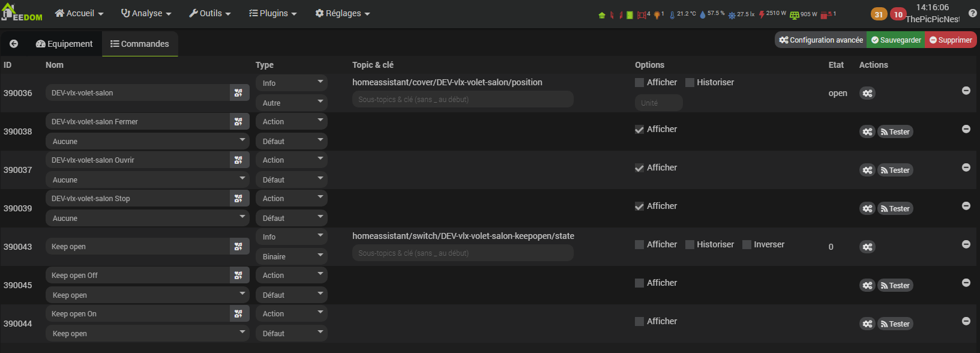Open Keep open linked-info dropdown for Keep open Off
The width and height of the screenshot is (980, 353).
click(x=147, y=295)
